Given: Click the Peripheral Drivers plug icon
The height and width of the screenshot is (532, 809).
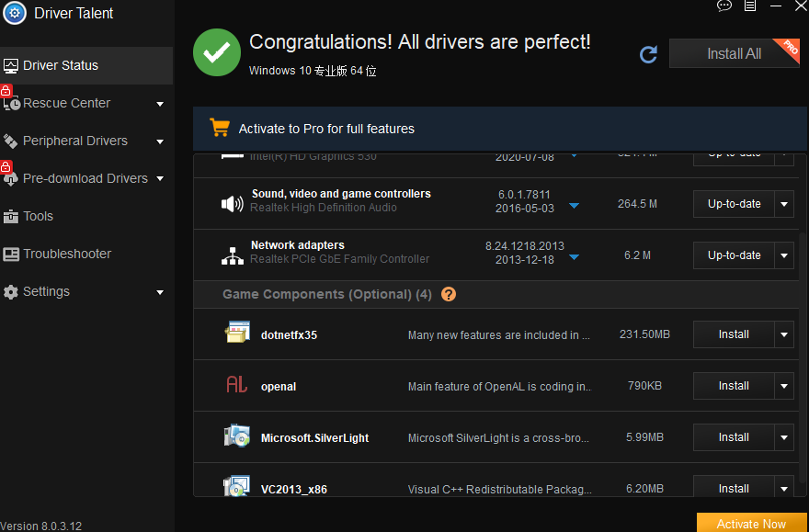Looking at the screenshot, I should (x=11, y=141).
